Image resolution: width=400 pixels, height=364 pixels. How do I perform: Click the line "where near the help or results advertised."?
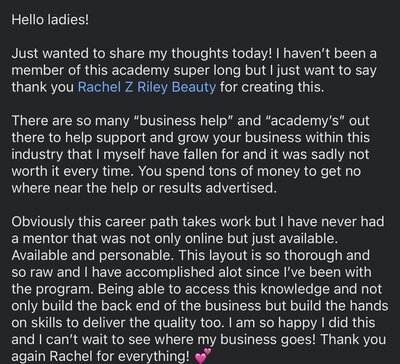pos(144,188)
